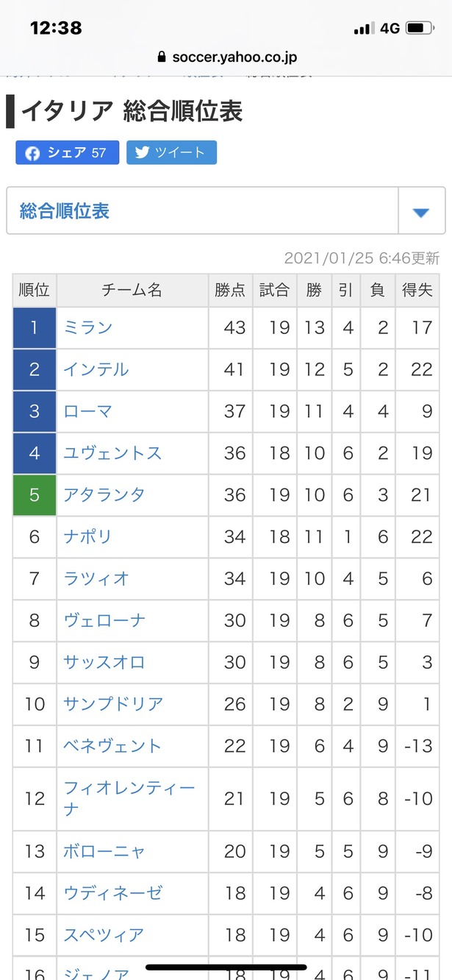The image size is (452, 980).
Task: Click the ナポリ team name
Action: click(88, 537)
